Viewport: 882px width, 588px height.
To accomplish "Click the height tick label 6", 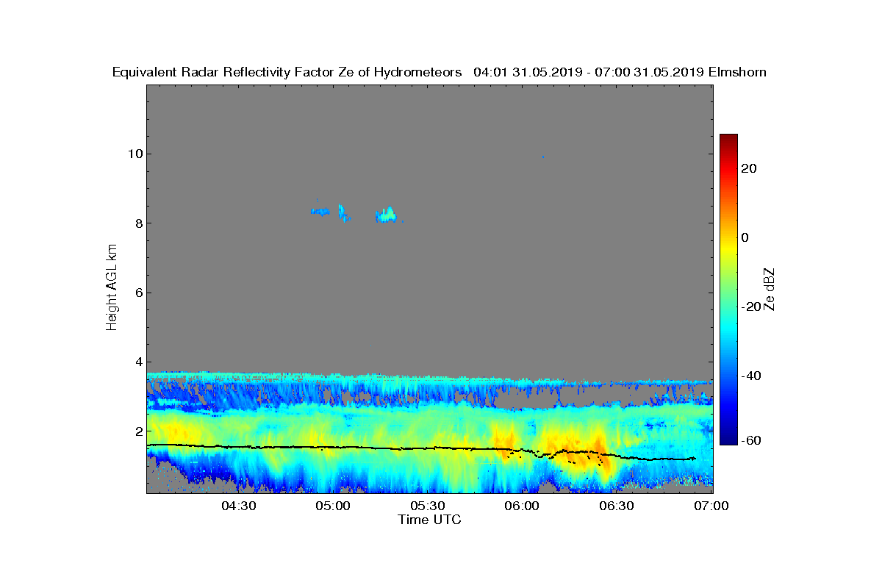I will pos(137,293).
